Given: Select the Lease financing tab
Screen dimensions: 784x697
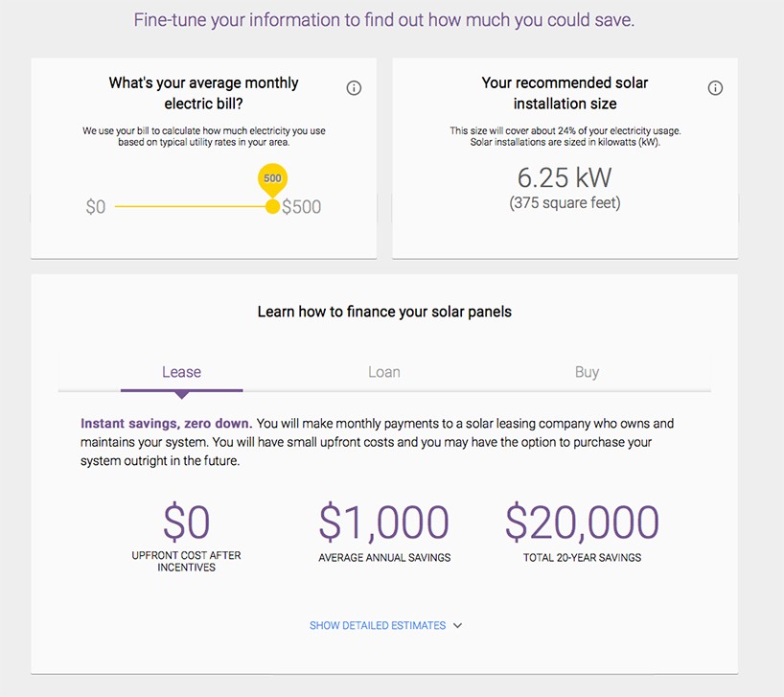Looking at the screenshot, I should pyautogui.click(x=181, y=373).
